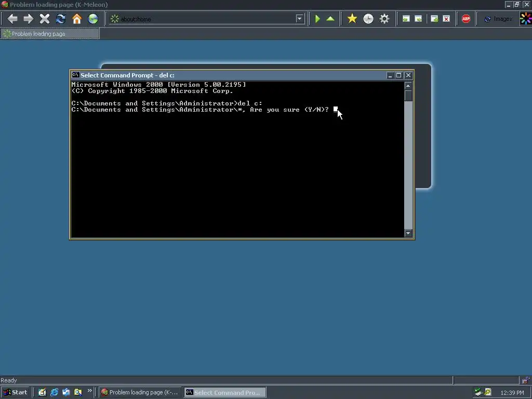The image size is (532, 399).
Task: Click the 'Ready' status bar text
Action: coord(8,380)
